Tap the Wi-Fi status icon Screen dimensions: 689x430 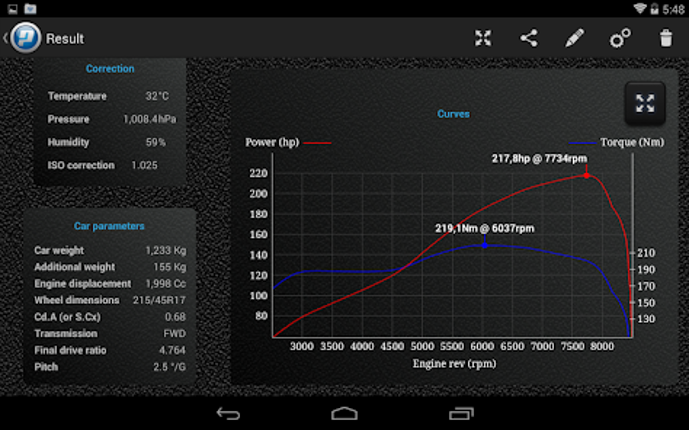tap(640, 8)
